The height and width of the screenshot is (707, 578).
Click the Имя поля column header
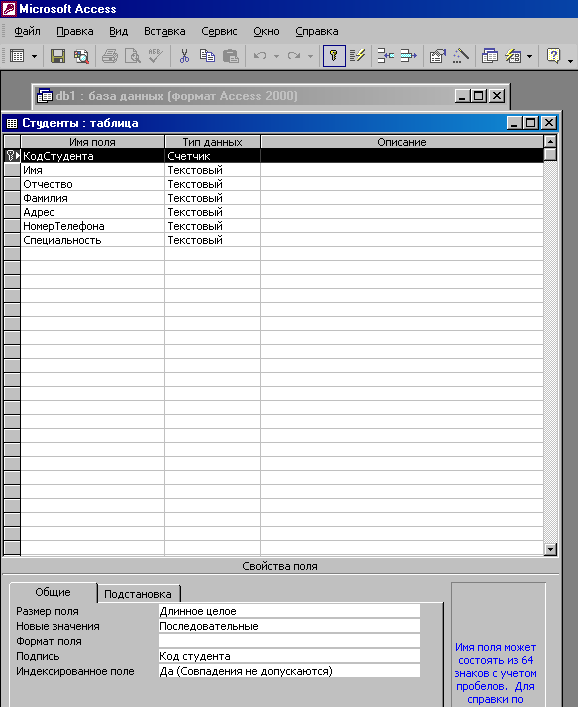point(92,142)
